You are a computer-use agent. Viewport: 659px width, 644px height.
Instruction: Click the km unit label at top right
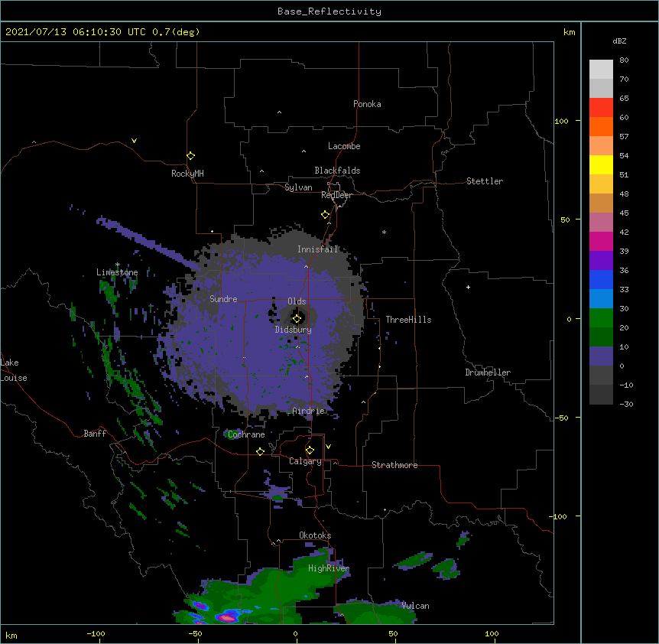tap(569, 32)
